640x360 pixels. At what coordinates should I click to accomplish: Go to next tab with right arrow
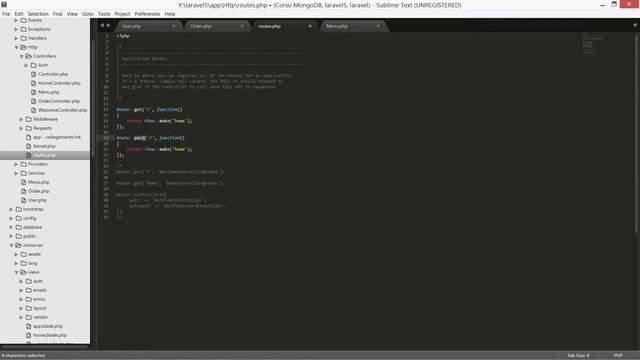click(x=109, y=25)
